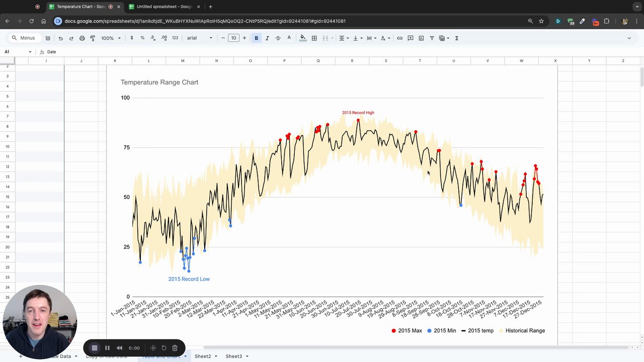Open the arial font family dropdown
The width and height of the screenshot is (644, 362).
coord(200,38)
